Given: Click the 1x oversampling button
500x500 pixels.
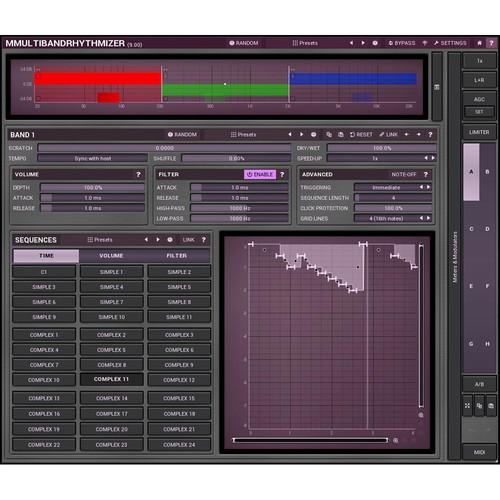Looking at the screenshot, I should pos(479,61).
